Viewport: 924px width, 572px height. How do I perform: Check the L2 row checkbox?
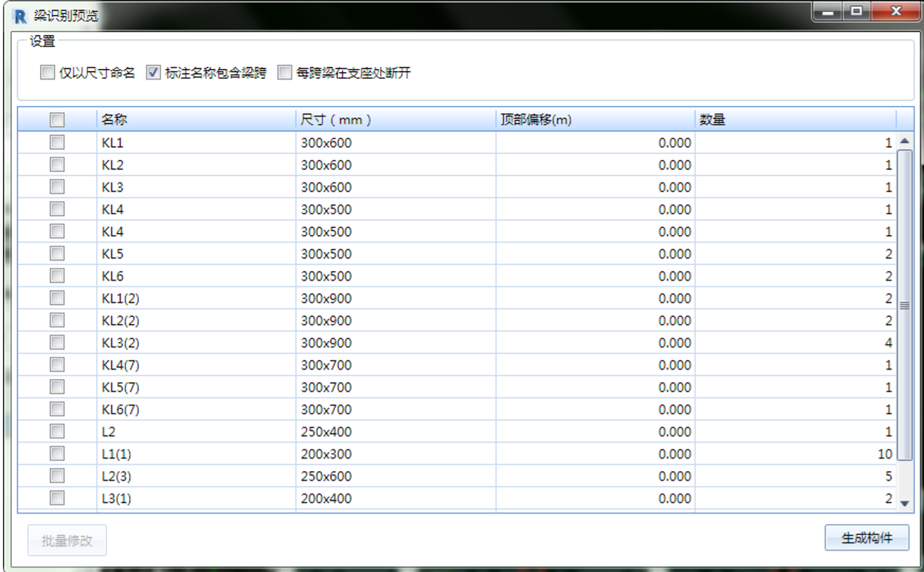57,432
